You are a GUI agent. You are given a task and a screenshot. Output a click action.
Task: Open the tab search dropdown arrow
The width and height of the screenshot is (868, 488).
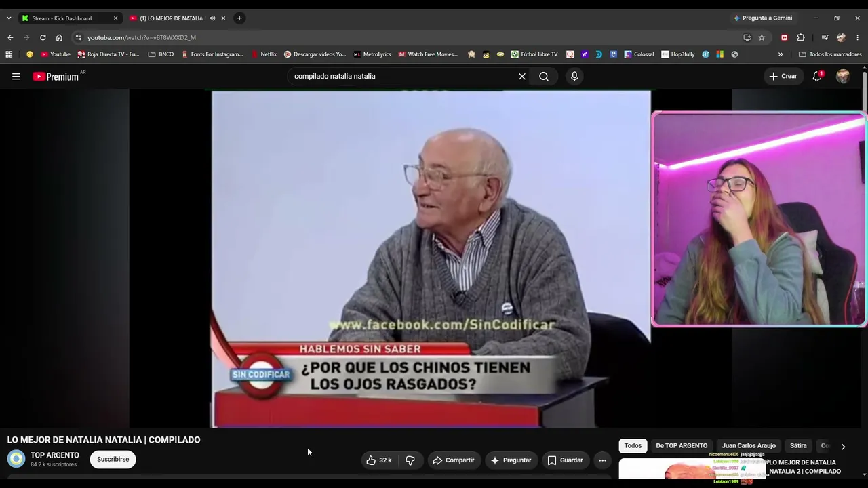point(9,18)
